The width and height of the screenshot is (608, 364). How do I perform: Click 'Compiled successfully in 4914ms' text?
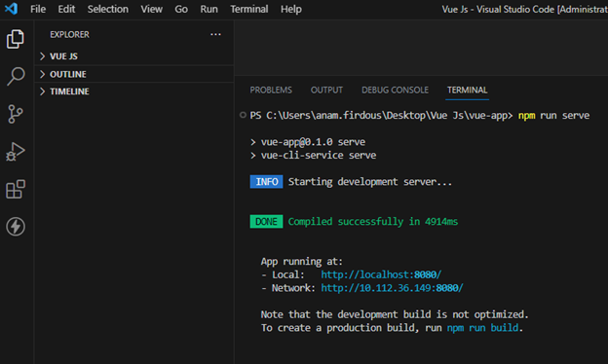tap(372, 222)
